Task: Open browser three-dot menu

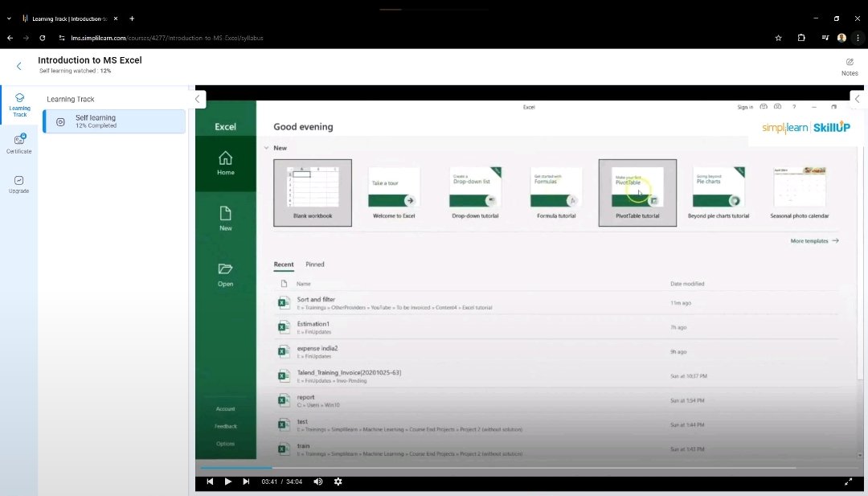Action: tap(858, 38)
